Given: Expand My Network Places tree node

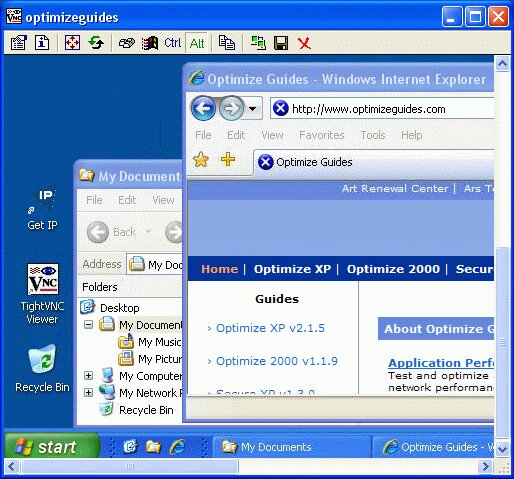Looking at the screenshot, I should (x=88, y=393).
